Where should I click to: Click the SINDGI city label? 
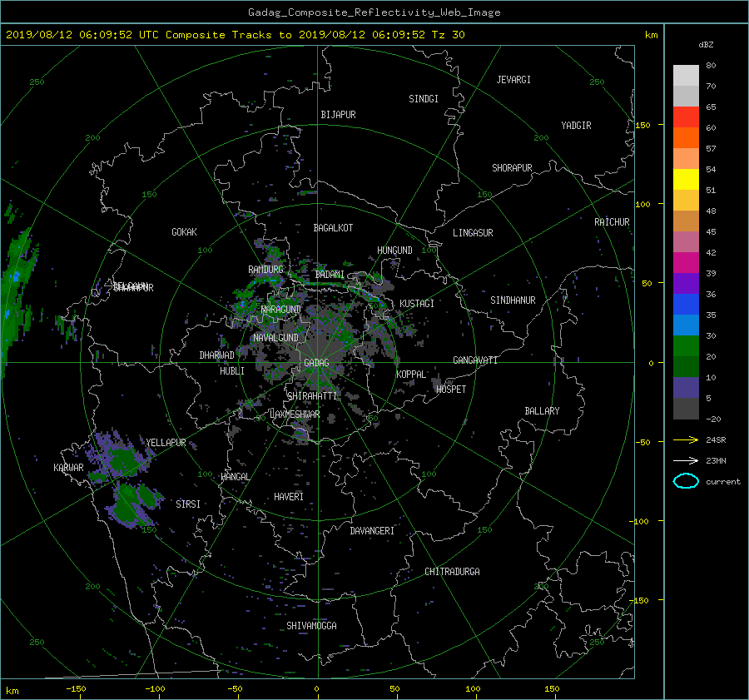pos(424,99)
